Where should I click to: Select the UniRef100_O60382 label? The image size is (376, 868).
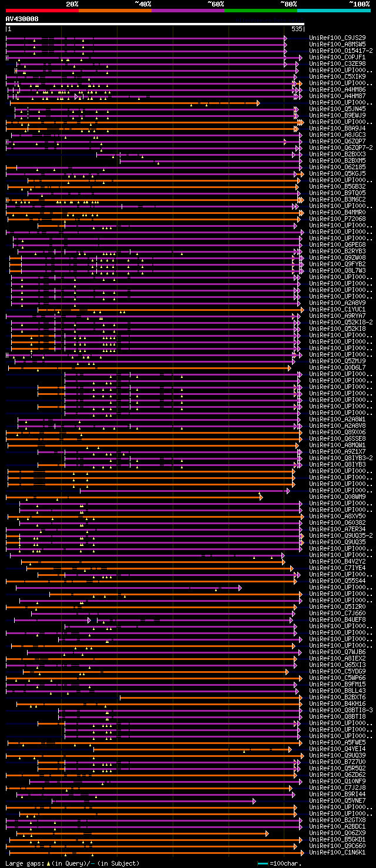click(x=337, y=522)
